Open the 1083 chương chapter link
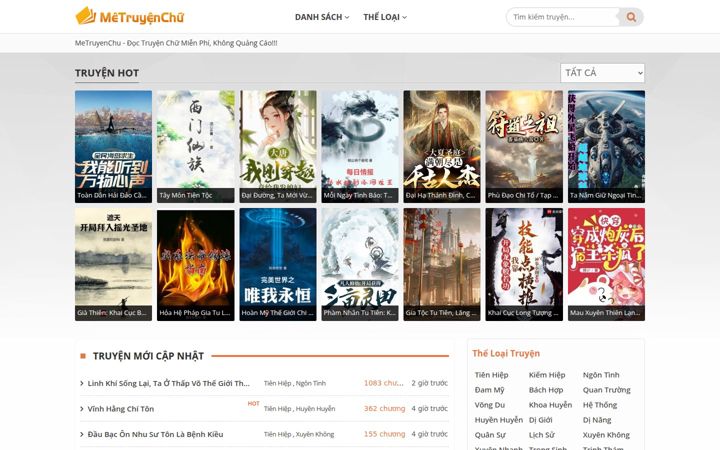This screenshot has height=450, width=720. click(384, 383)
